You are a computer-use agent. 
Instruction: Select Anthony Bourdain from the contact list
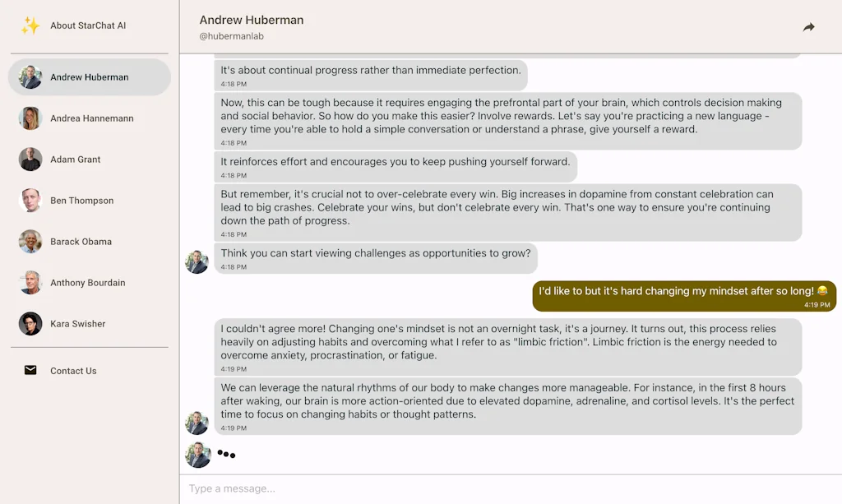(x=89, y=282)
